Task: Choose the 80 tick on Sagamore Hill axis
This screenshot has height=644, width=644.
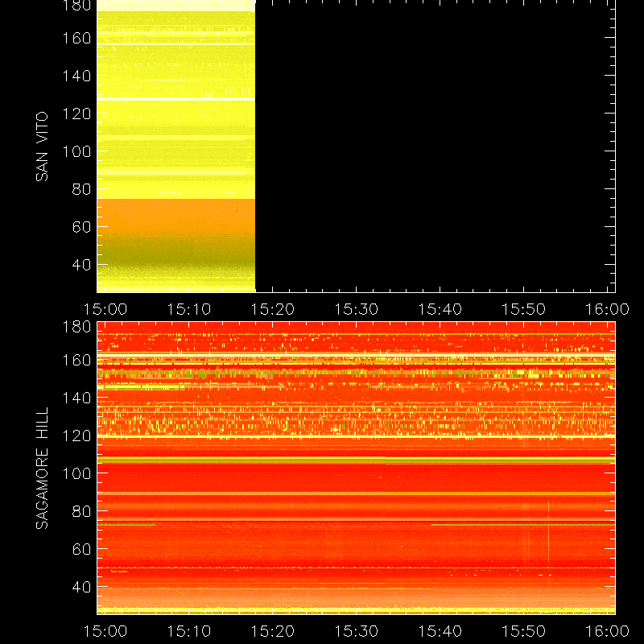Action: click(81, 511)
